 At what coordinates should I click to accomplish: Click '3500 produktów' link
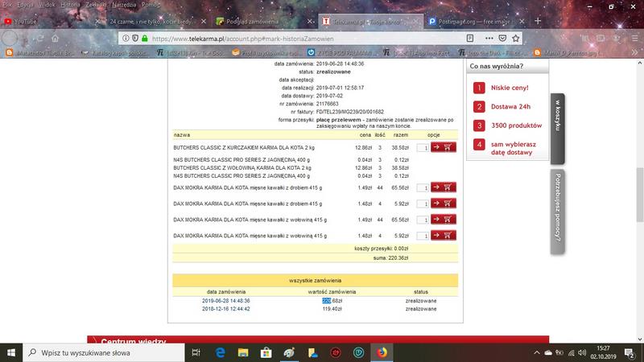pos(516,125)
